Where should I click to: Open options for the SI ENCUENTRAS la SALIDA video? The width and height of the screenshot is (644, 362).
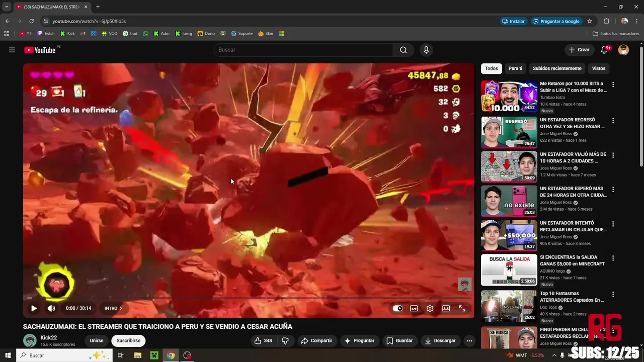613,258
